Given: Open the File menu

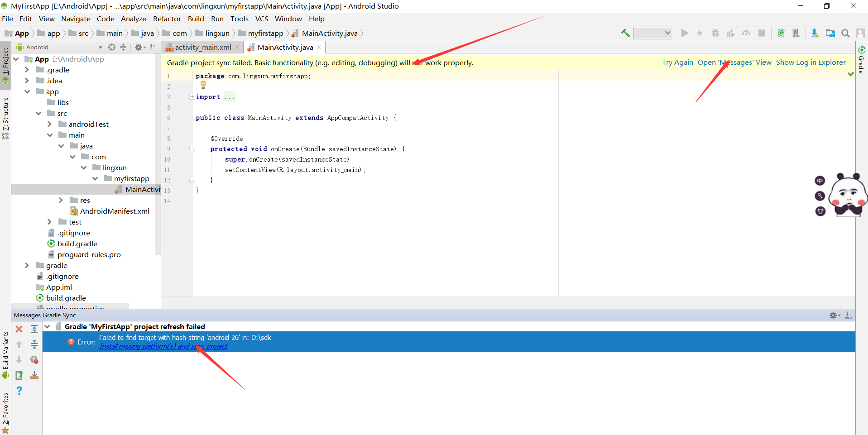Looking at the screenshot, I should click(7, 19).
